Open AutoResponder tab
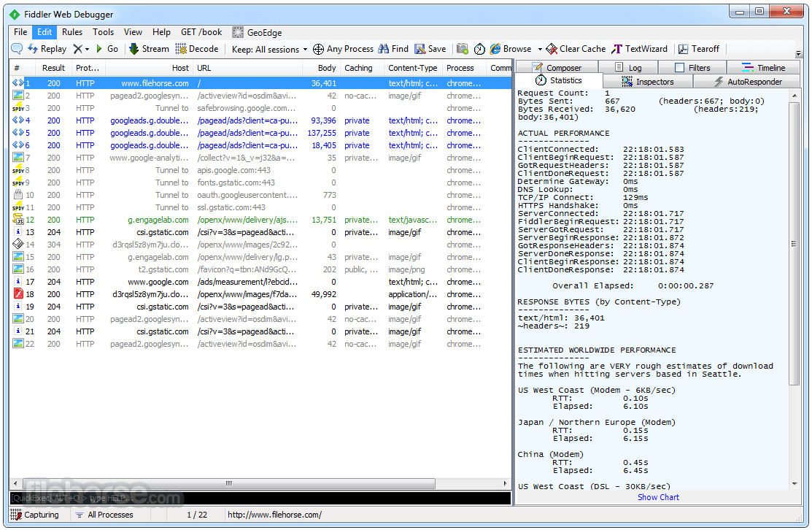This screenshot has width=812, height=530. point(746,81)
